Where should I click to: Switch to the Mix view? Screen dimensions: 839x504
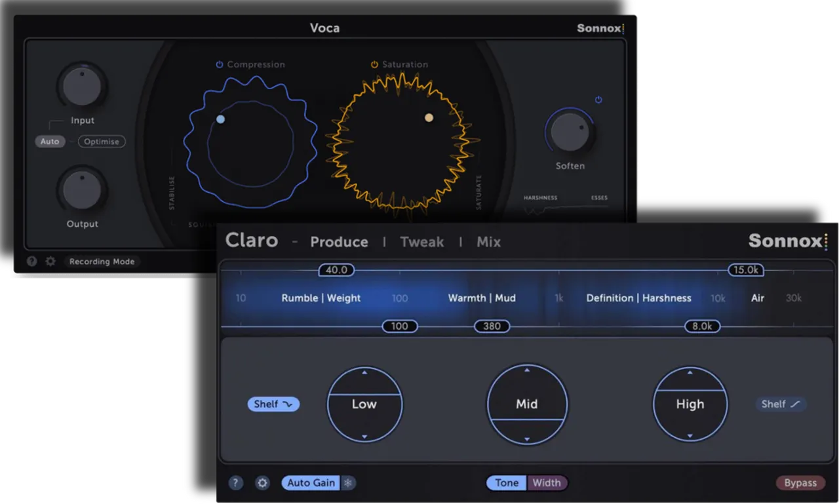488,242
